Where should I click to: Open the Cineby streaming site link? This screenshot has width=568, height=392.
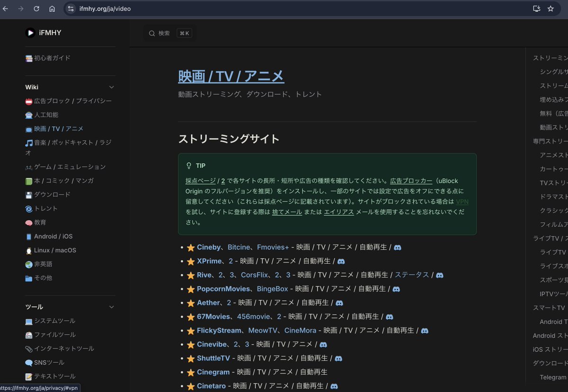209,247
